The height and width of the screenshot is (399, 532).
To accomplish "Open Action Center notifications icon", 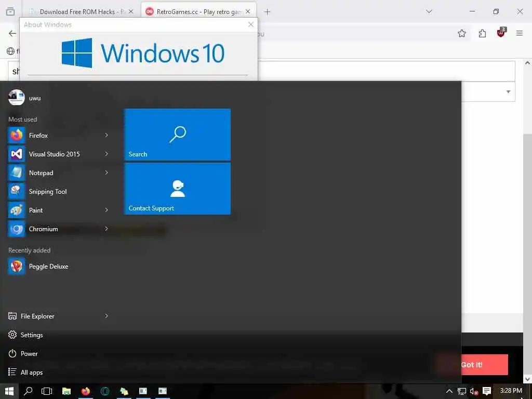I will click(487, 391).
